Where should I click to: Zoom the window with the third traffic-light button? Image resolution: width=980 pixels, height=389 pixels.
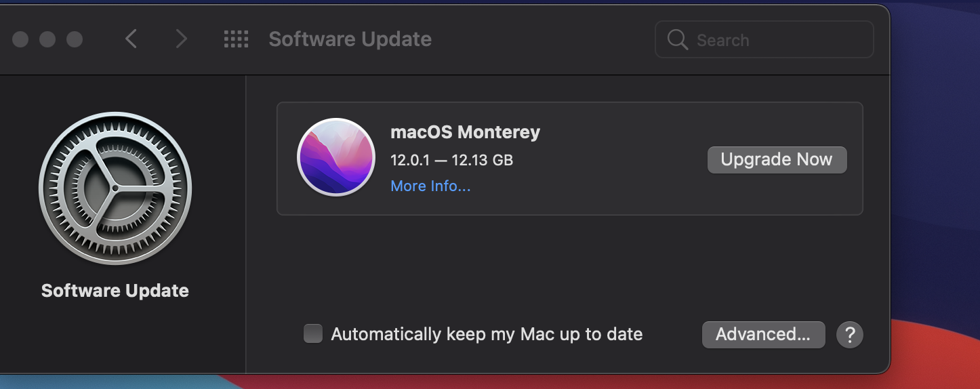75,39
